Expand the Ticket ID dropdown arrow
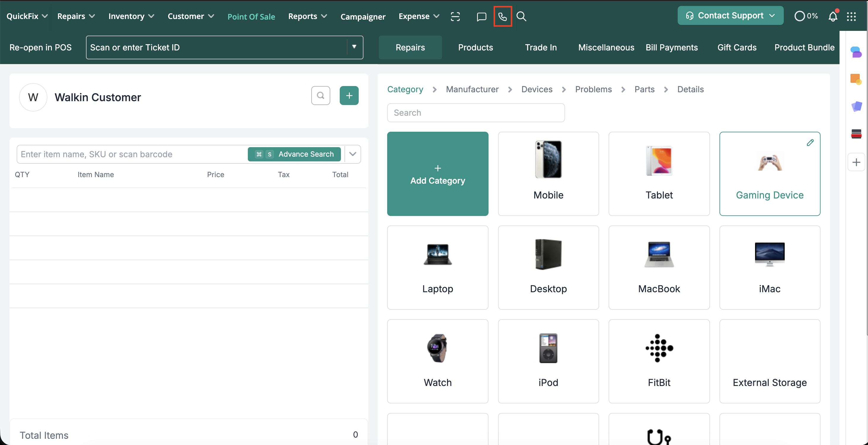Image resolution: width=868 pixels, height=445 pixels. pyautogui.click(x=354, y=47)
